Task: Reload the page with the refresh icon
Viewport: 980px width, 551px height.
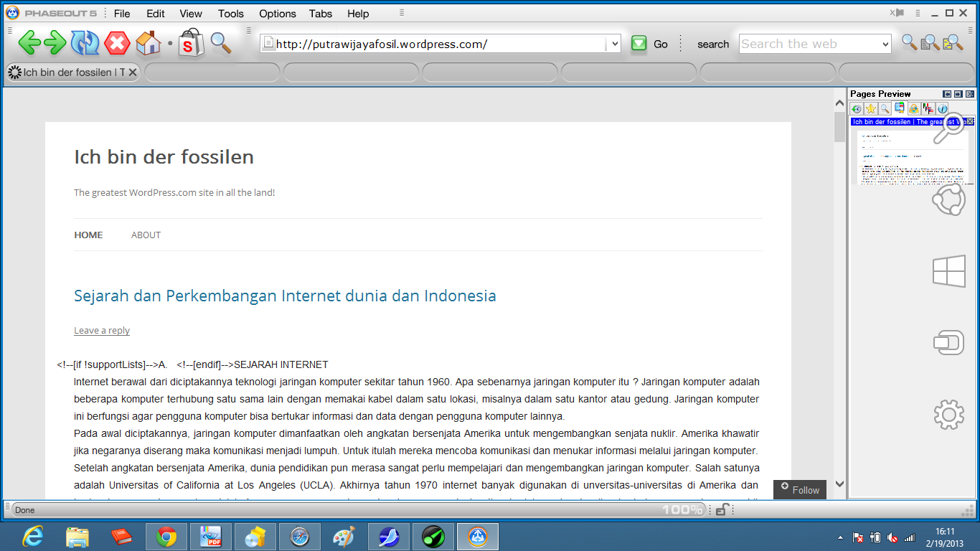Action: tap(85, 43)
